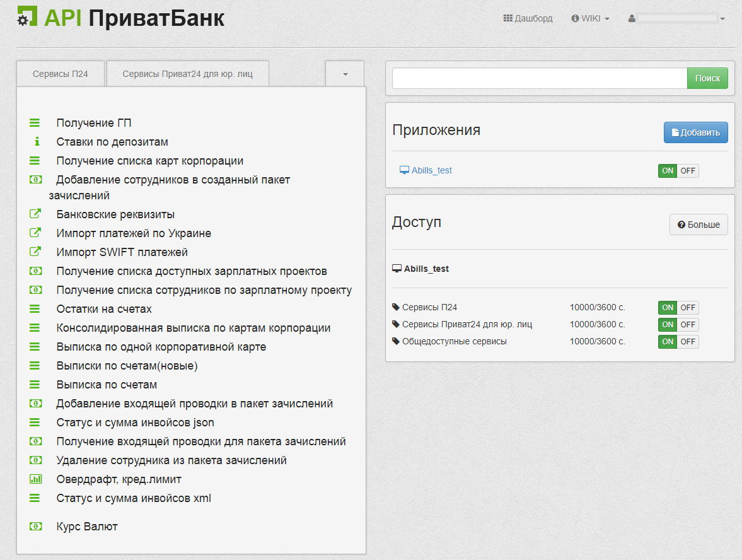
Task: Open the Abills_test application link
Action: pos(432,170)
